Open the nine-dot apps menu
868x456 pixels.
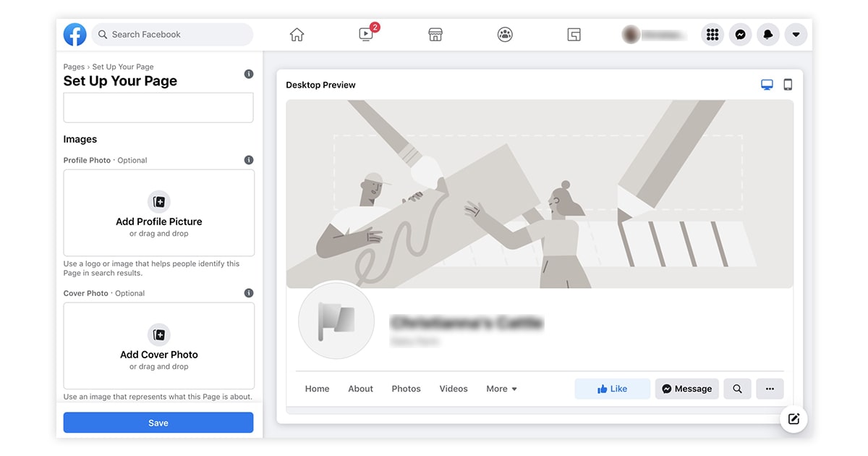coord(712,35)
